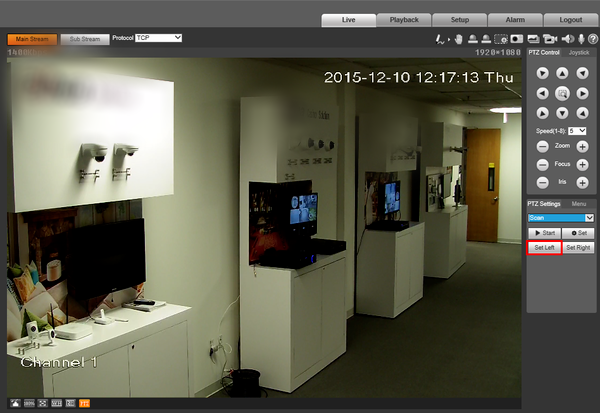Pan camera right with PTZ right arrow
Viewport: 600px width, 413px height.
pyautogui.click(x=582, y=93)
